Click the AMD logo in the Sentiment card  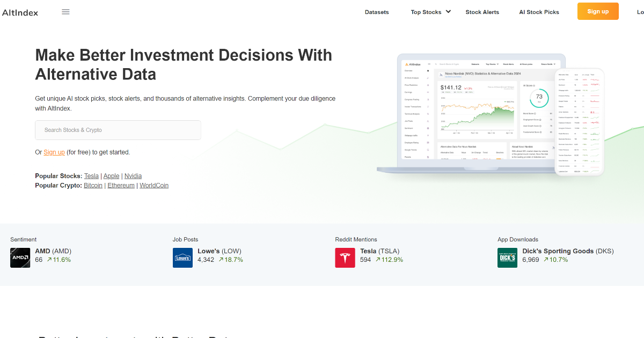(20, 258)
